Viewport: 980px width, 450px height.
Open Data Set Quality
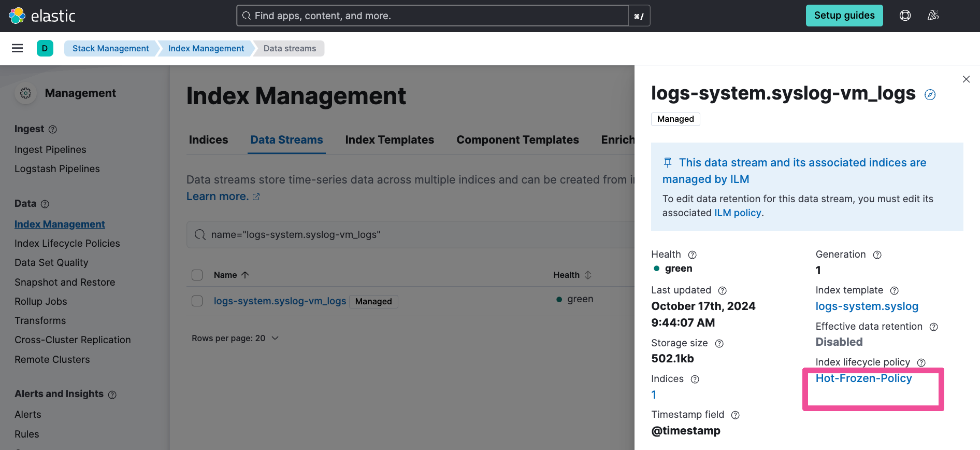[x=51, y=263]
